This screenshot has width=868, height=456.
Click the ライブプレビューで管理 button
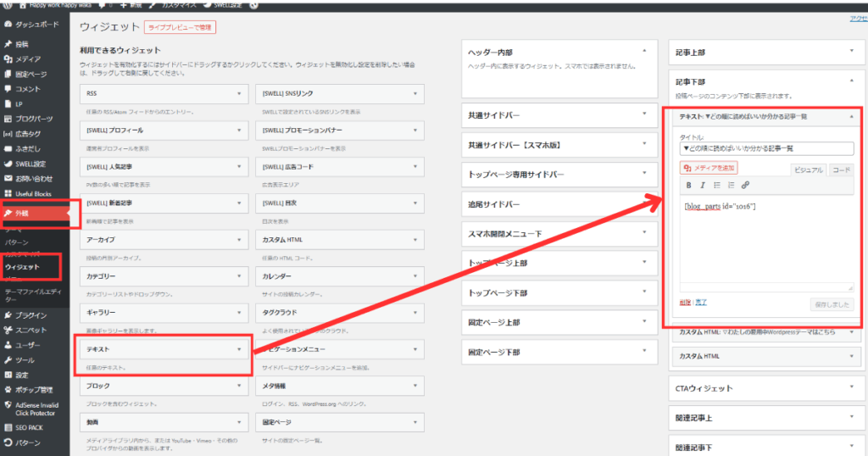coord(180,27)
